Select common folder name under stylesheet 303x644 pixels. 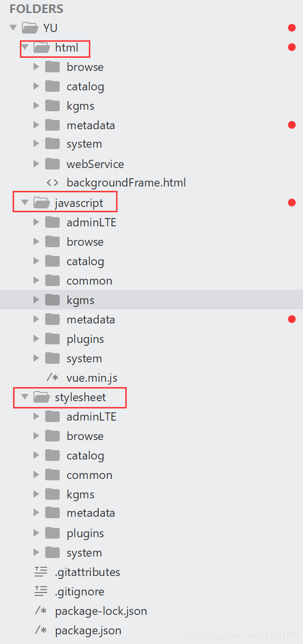coord(89,475)
